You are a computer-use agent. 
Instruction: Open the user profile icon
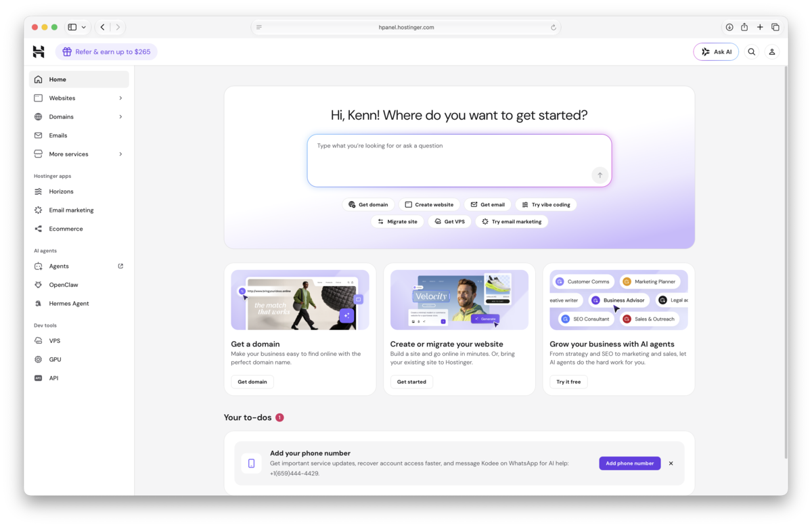coord(772,51)
